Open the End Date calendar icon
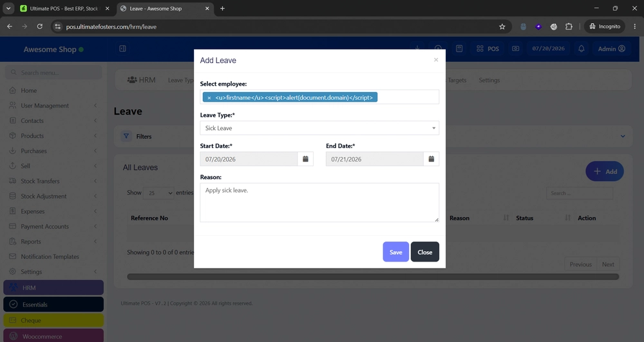The height and width of the screenshot is (342, 644). pyautogui.click(x=431, y=159)
